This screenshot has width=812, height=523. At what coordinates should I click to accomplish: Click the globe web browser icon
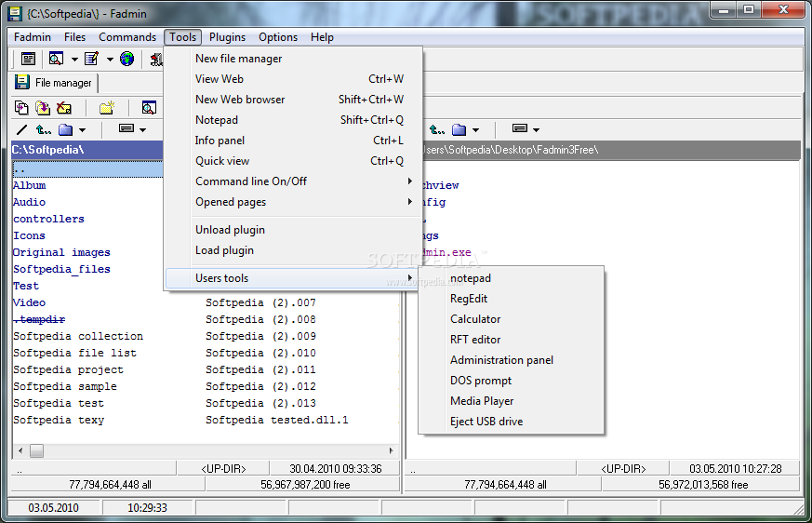pyautogui.click(x=126, y=59)
